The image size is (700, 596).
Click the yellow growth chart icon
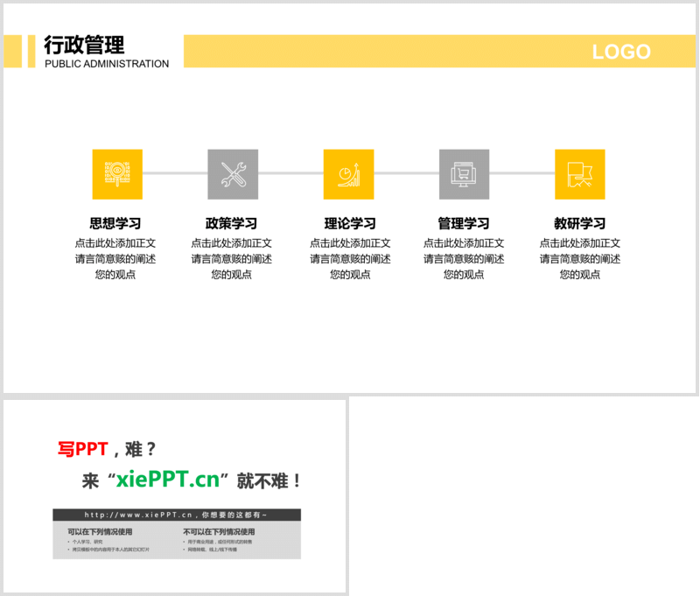[348, 174]
